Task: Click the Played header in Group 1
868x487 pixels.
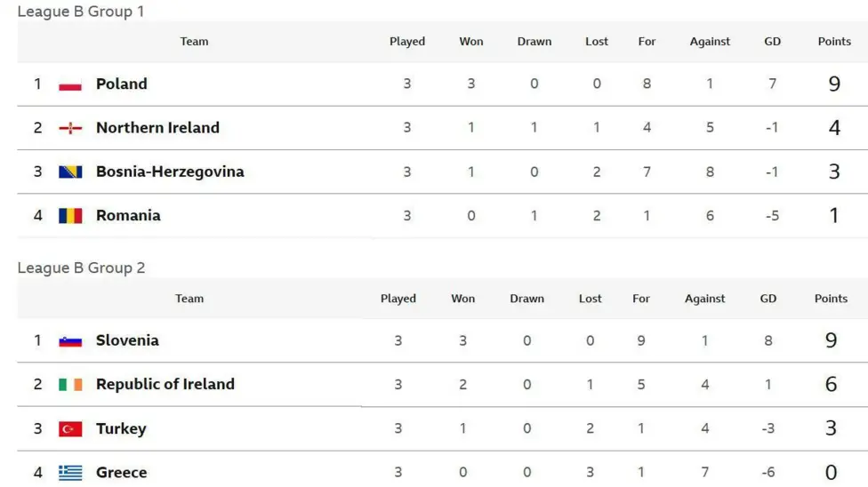Action: 407,42
